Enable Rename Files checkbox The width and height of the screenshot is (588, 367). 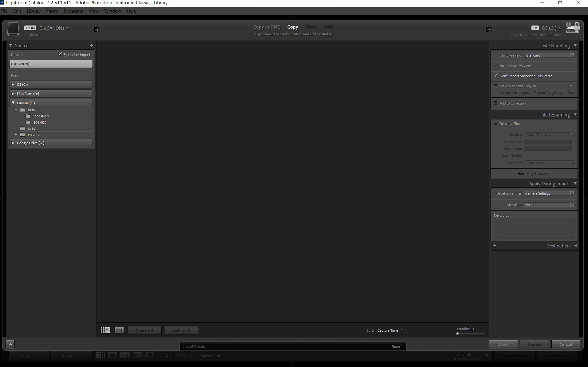pyautogui.click(x=495, y=123)
